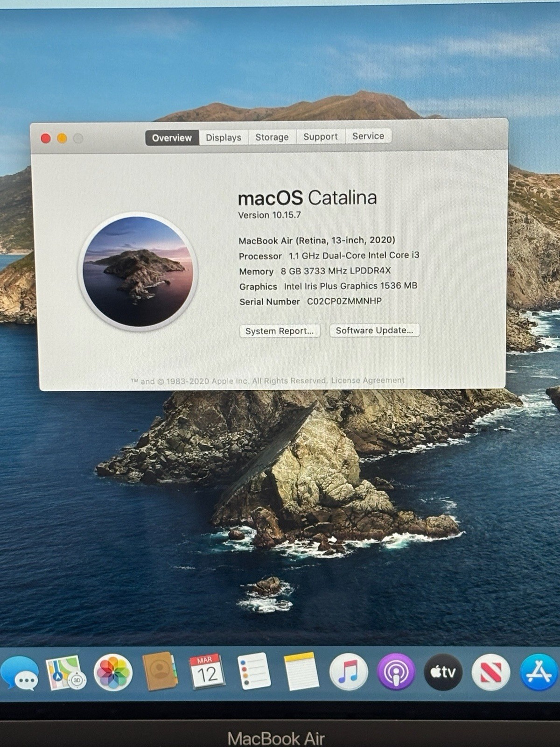Check for Software Update
This screenshot has width=560, height=747.
tap(375, 330)
